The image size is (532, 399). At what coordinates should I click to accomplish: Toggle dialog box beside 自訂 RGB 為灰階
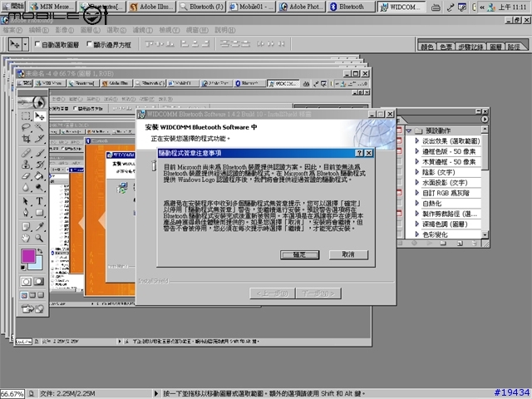click(x=399, y=193)
